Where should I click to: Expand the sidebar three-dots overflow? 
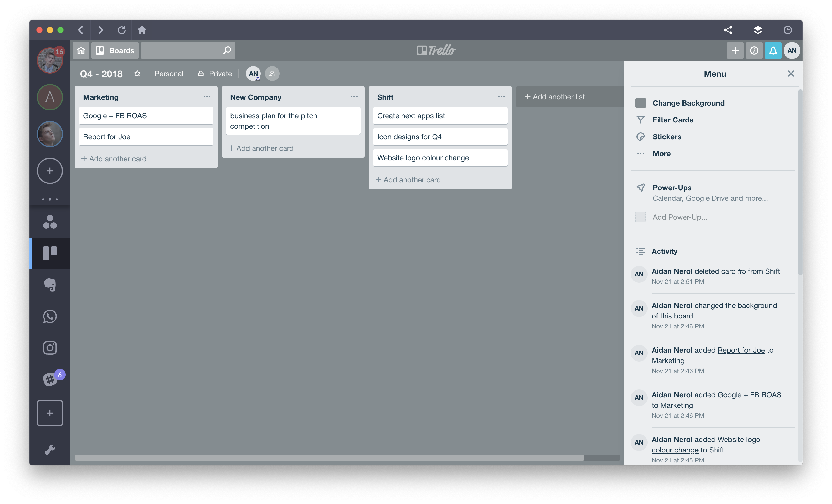[x=50, y=199]
